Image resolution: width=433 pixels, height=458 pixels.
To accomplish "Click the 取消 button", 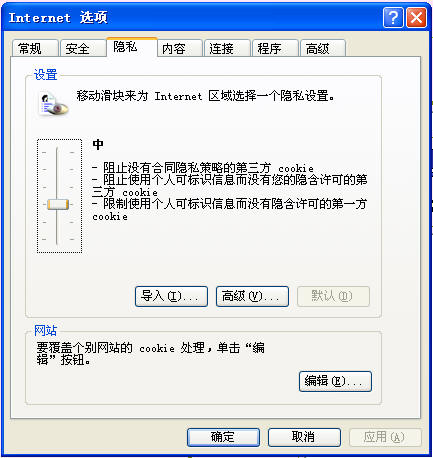I will tap(304, 437).
